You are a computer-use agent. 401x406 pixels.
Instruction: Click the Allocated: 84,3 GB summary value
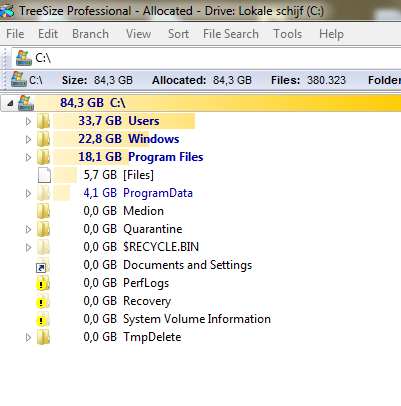pyautogui.click(x=202, y=80)
